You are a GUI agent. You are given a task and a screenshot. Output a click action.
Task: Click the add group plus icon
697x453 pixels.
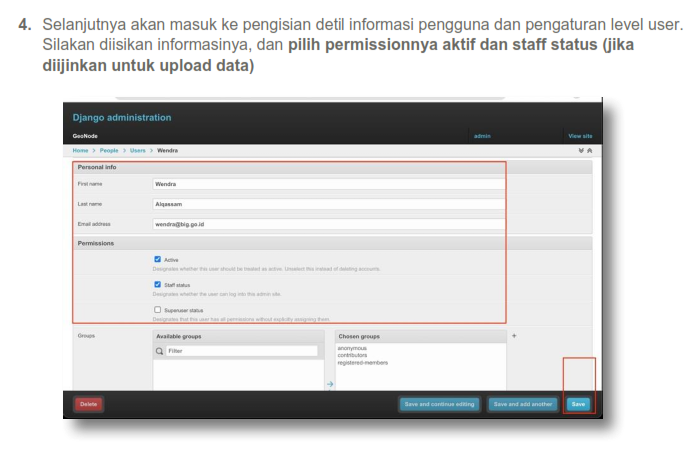point(514,336)
